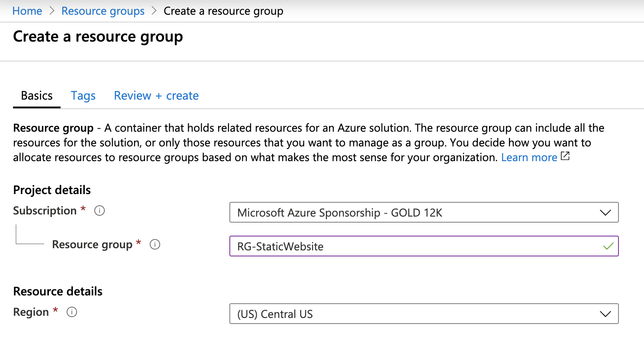Click the Subscription info icon

[x=99, y=211]
